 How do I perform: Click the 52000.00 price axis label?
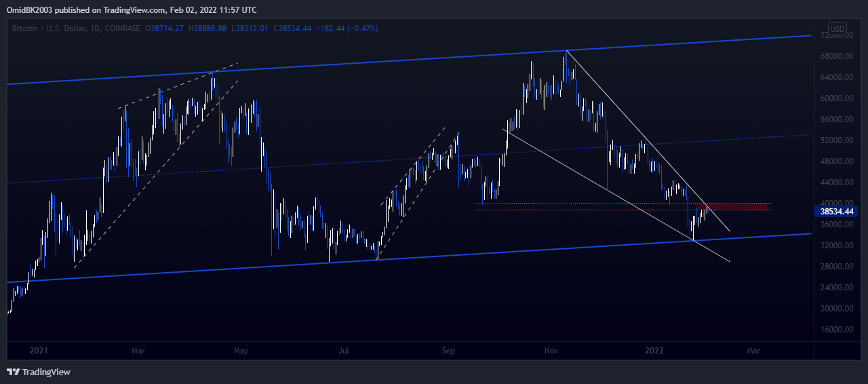pyautogui.click(x=838, y=140)
